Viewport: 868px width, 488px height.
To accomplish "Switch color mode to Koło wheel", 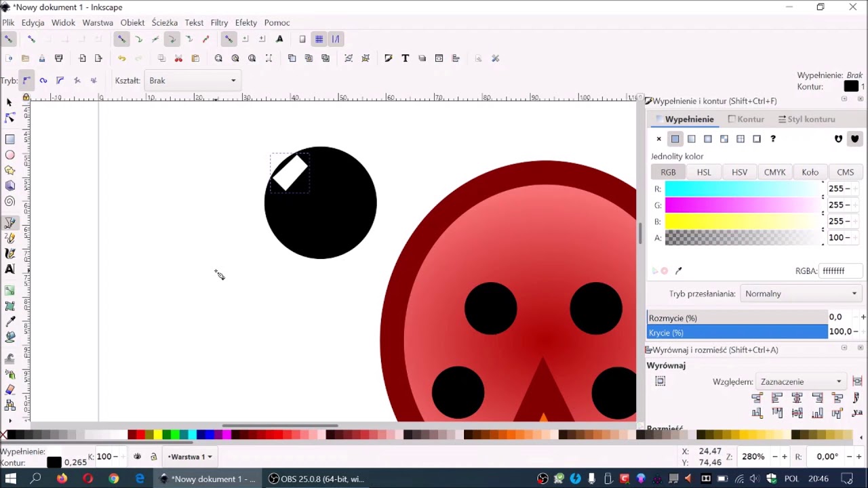I will (x=810, y=172).
